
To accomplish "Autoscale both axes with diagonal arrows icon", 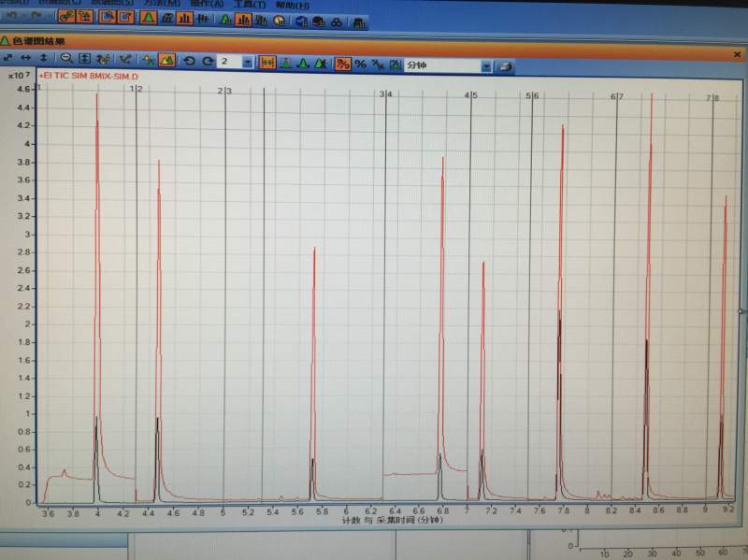I will 8,57.
